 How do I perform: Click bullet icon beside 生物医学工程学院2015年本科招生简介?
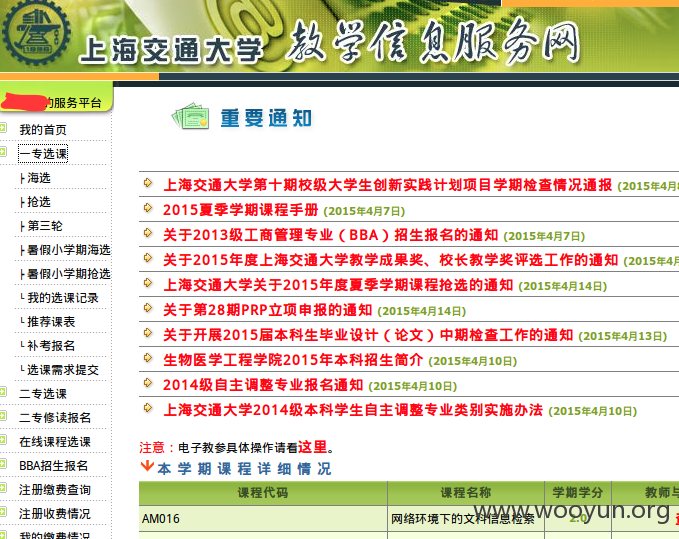pyautogui.click(x=148, y=358)
